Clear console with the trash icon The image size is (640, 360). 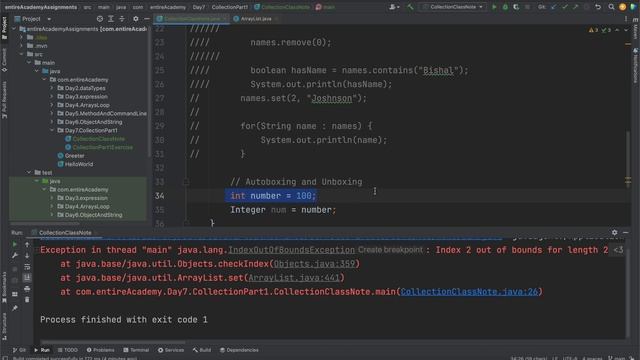(x=27, y=300)
